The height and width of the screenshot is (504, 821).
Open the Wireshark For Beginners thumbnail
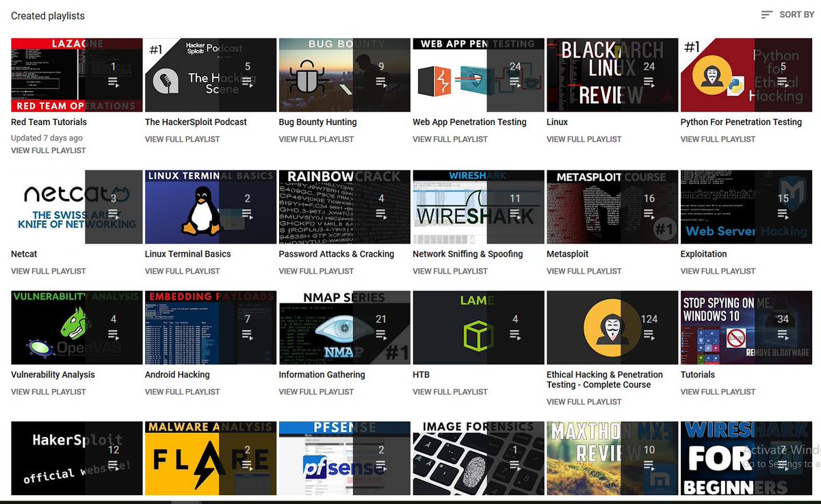[x=746, y=458]
